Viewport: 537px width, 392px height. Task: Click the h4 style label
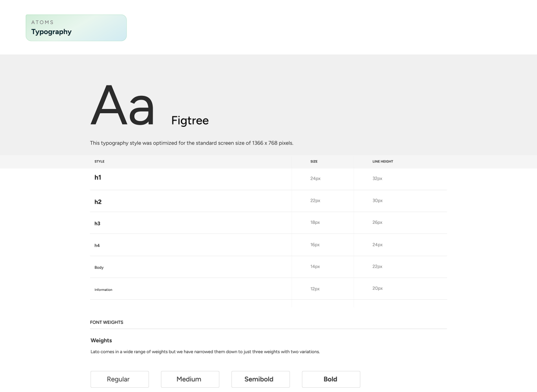97,245
